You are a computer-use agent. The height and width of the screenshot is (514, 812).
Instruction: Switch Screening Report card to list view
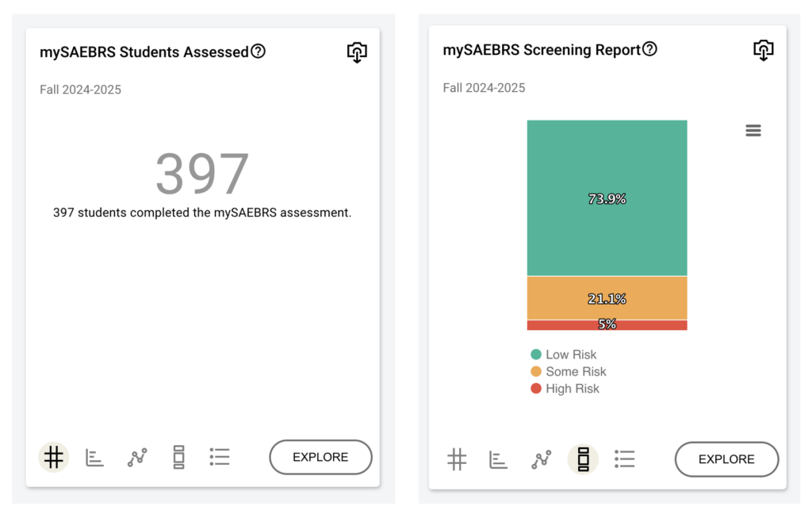625,459
